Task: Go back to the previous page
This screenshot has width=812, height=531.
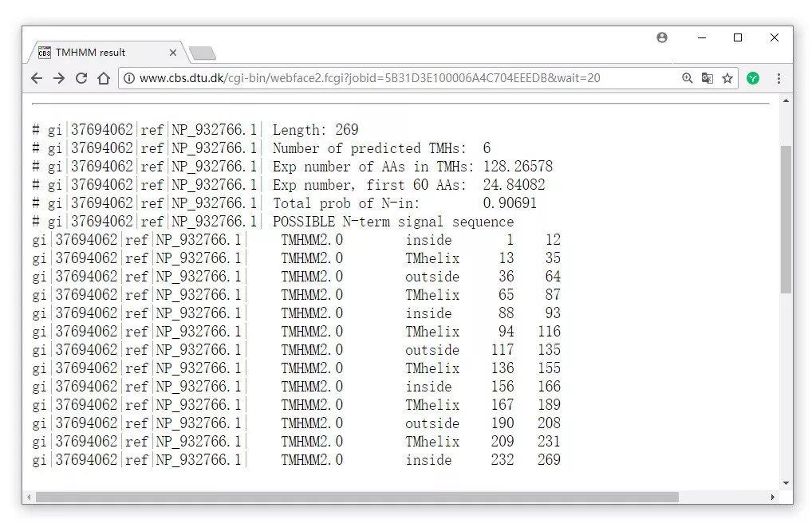Action: pyautogui.click(x=36, y=78)
